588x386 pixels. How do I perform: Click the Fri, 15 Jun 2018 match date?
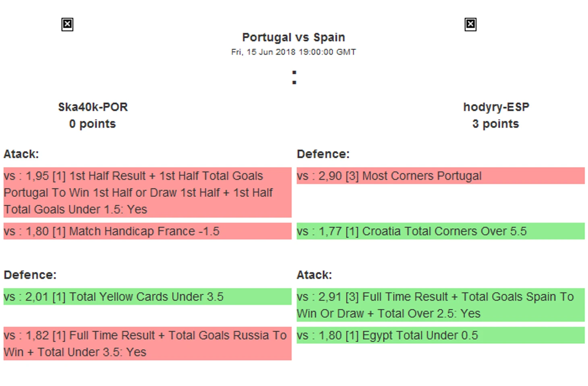tap(294, 52)
